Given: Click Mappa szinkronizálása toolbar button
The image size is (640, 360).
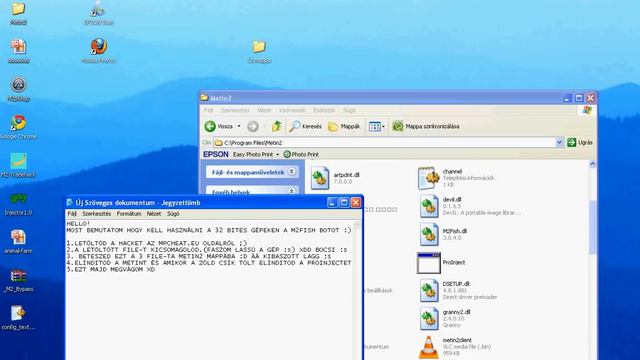Looking at the screenshot, I should click(x=426, y=127).
